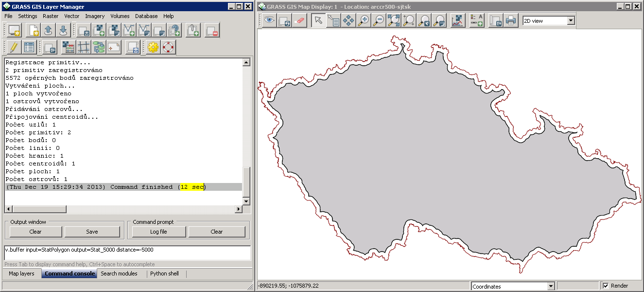
Task: Open the cartographic composer
Action: click(114, 47)
